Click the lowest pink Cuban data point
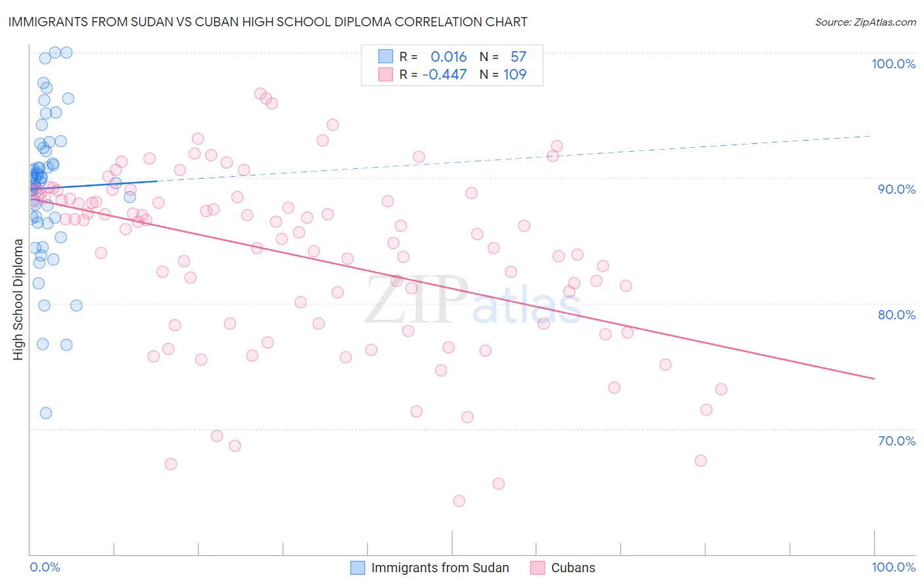This screenshot has width=924, height=586. tap(459, 501)
